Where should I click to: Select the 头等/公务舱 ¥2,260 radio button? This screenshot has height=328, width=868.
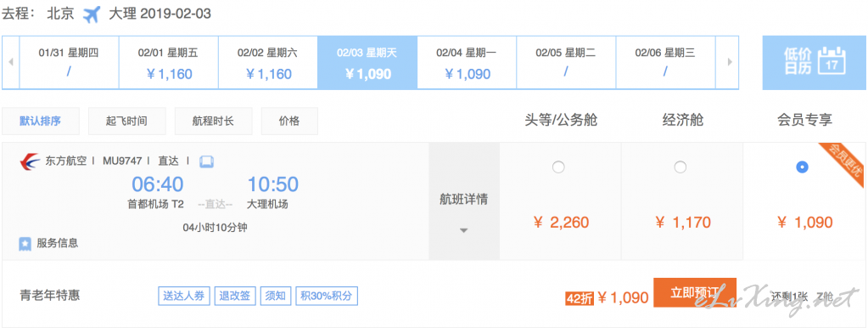point(558,167)
